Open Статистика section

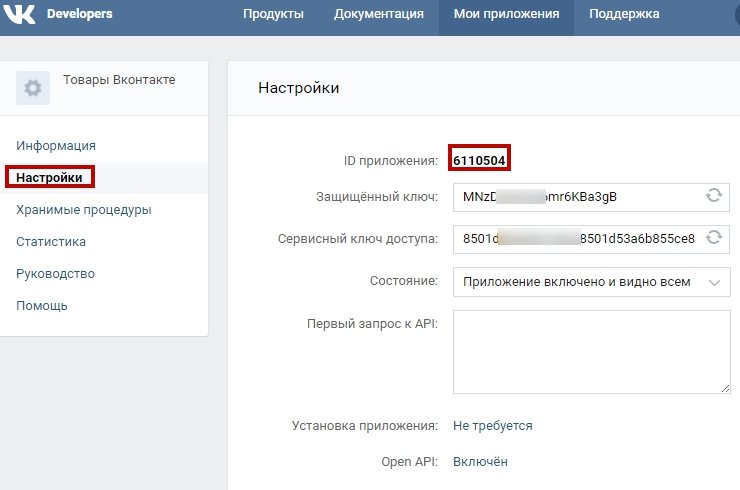51,242
